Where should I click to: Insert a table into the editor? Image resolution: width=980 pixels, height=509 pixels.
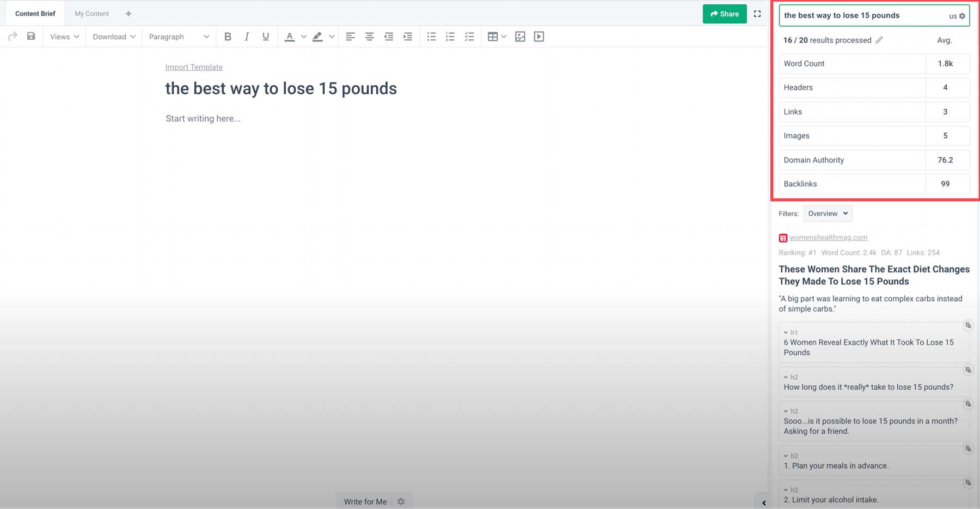coord(493,37)
